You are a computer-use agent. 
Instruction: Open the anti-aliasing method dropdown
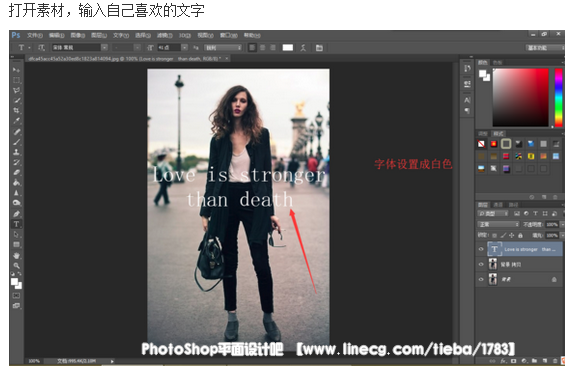coord(223,48)
